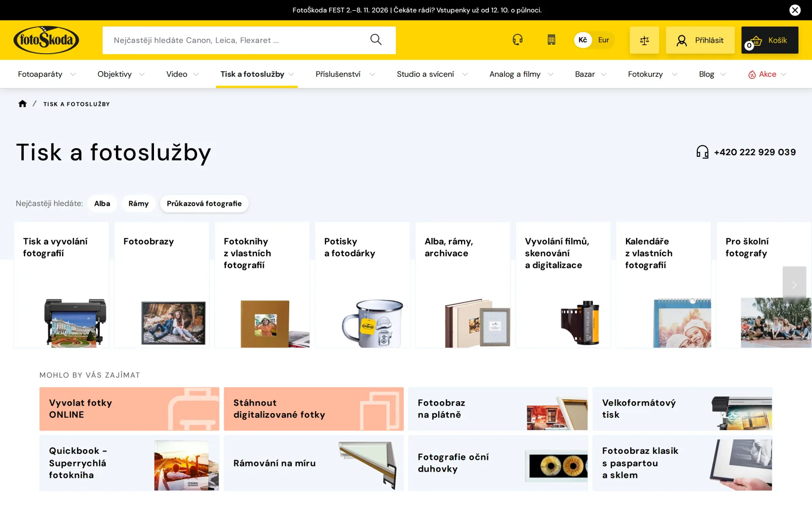Select the Průkazová fotografie chip
This screenshot has height=508, width=812.
(x=204, y=204)
